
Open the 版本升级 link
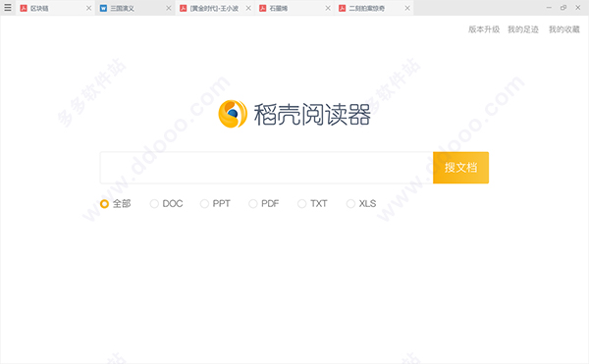[484, 29]
